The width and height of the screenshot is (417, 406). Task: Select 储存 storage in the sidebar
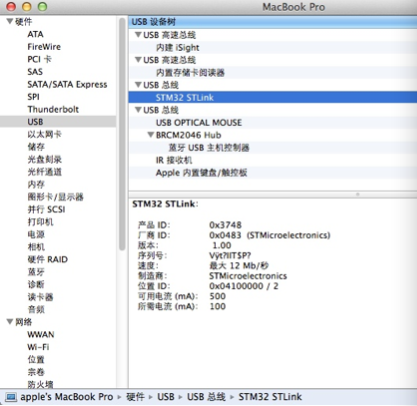click(x=36, y=147)
